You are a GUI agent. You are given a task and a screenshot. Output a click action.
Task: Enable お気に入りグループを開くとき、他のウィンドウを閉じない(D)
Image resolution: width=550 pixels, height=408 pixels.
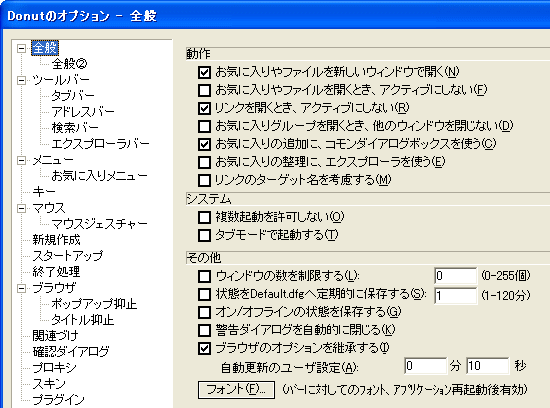[x=204, y=126]
